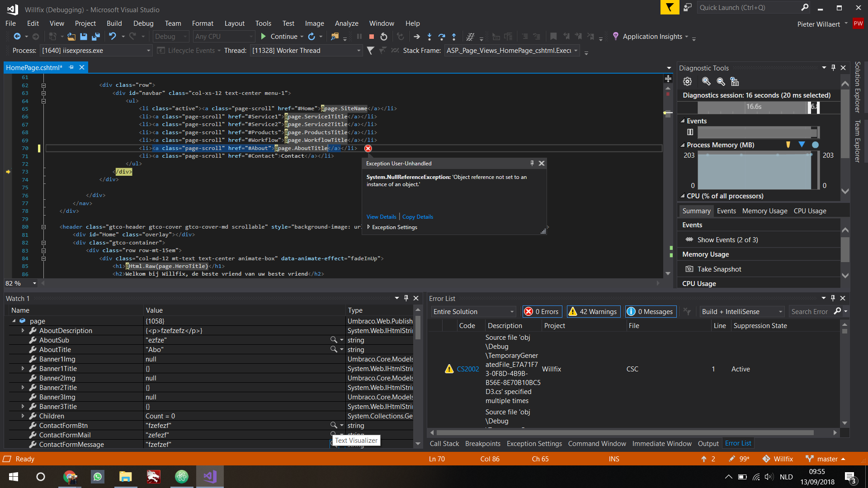Viewport: 868px width, 488px height.
Task: Click Show Events (2 of 3) link
Action: click(x=727, y=239)
